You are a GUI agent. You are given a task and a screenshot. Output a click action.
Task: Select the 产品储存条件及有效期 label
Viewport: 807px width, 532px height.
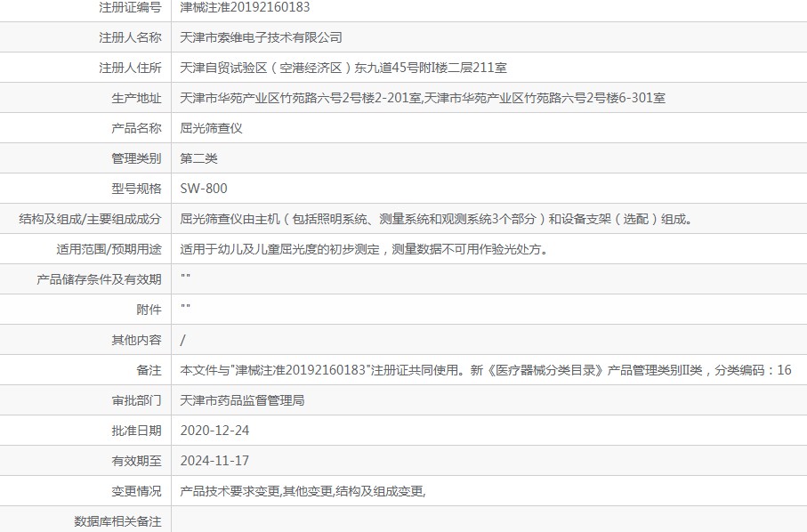pyautogui.click(x=99, y=279)
